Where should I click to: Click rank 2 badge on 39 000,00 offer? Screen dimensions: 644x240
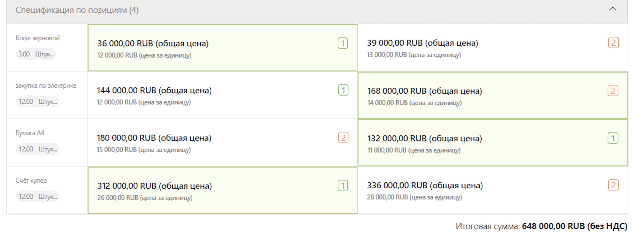click(x=613, y=43)
